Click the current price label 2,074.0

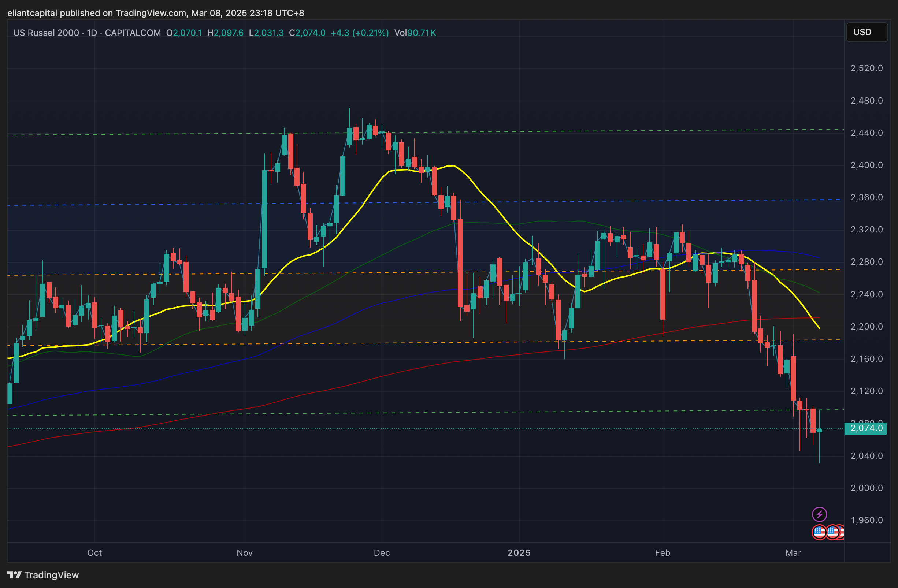(866, 428)
